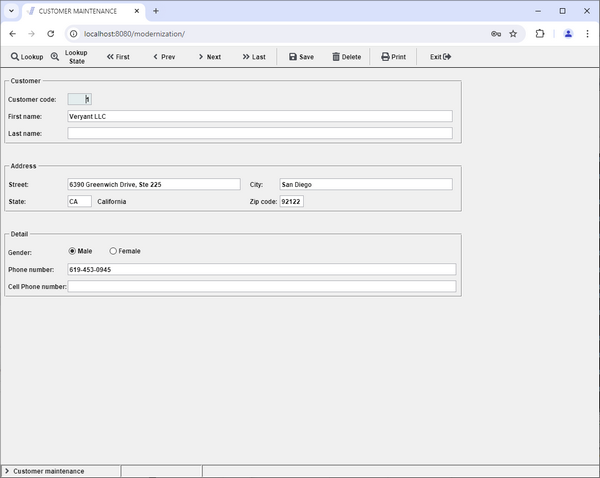Click the Zip code field
The width and height of the screenshot is (600, 478).
point(291,201)
